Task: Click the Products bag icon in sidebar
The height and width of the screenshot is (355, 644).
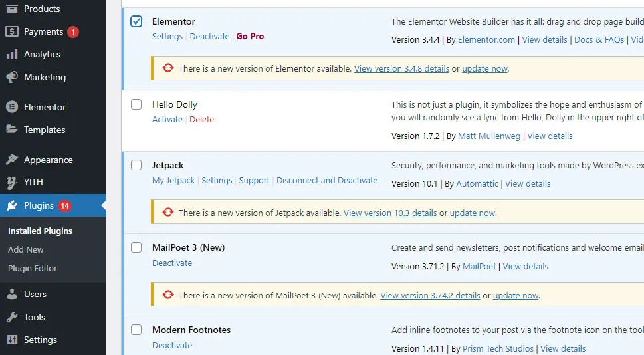Action: [12, 9]
